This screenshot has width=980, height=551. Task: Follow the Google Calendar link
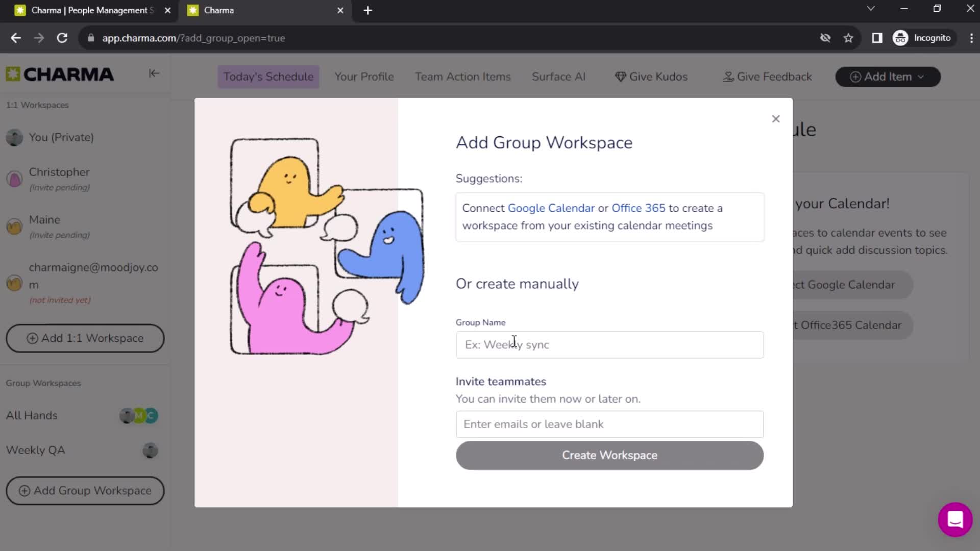click(x=551, y=208)
